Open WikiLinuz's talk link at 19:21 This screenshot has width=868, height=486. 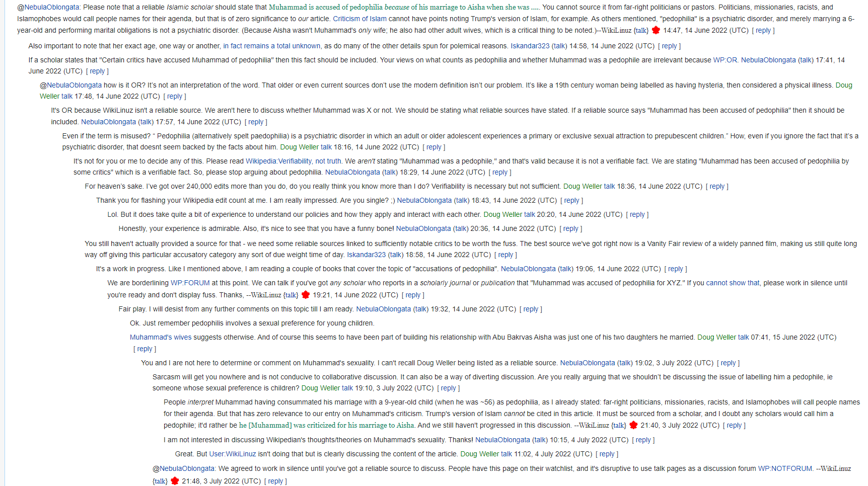pos(291,295)
